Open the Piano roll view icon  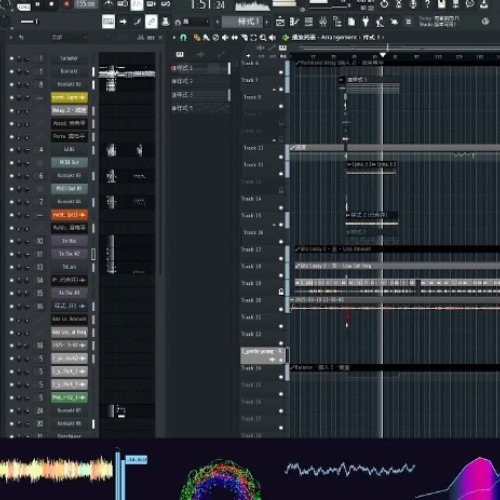click(294, 22)
